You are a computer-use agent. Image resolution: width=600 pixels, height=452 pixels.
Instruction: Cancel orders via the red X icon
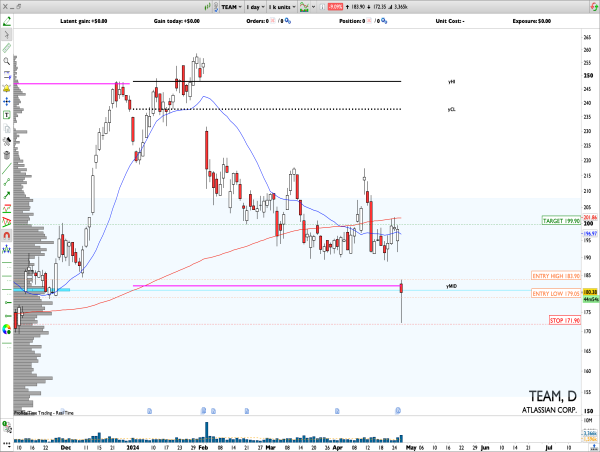pos(273,21)
